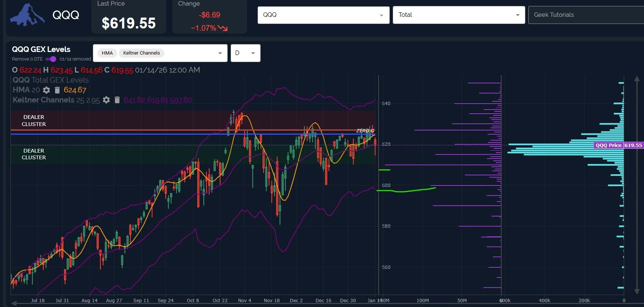Click the $619.55 last price value
The image size is (644, 307).
coord(128,23)
